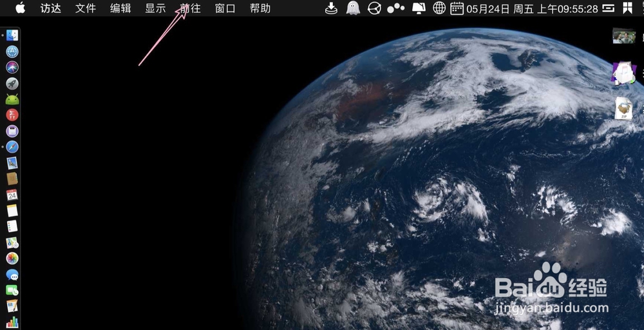Select the ZIP archive file on desktop

[624, 108]
